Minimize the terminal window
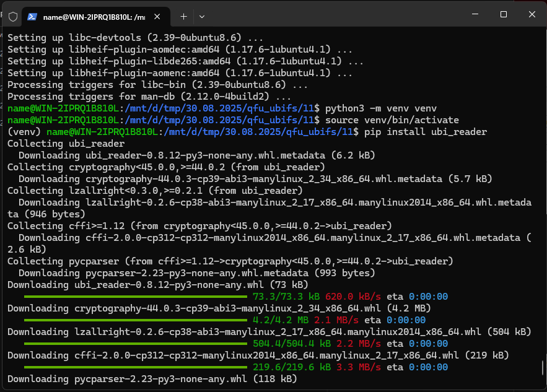Image resolution: width=547 pixels, height=392 pixels. click(x=475, y=14)
